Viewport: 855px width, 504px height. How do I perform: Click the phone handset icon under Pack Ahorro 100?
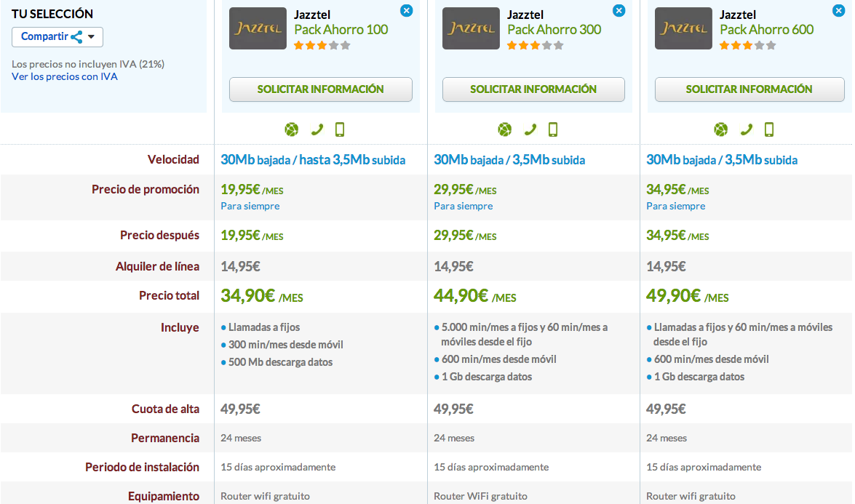[x=317, y=129]
